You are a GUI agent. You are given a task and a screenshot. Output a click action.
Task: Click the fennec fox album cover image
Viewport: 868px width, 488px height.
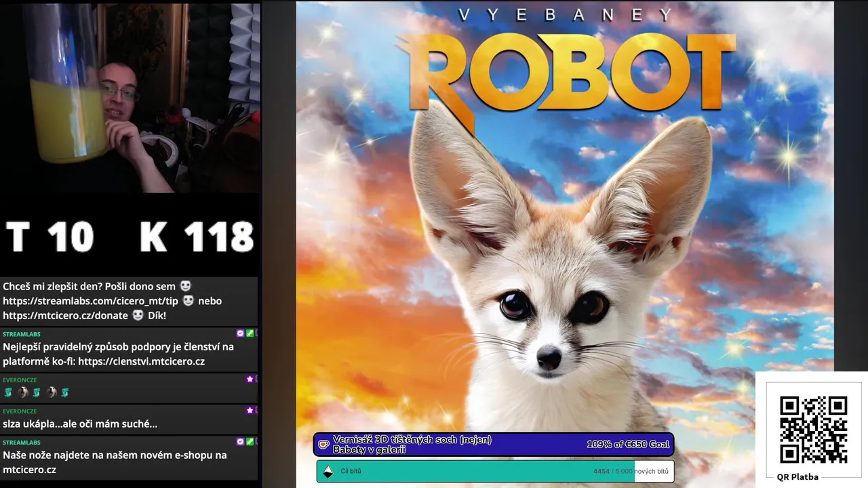point(565,244)
